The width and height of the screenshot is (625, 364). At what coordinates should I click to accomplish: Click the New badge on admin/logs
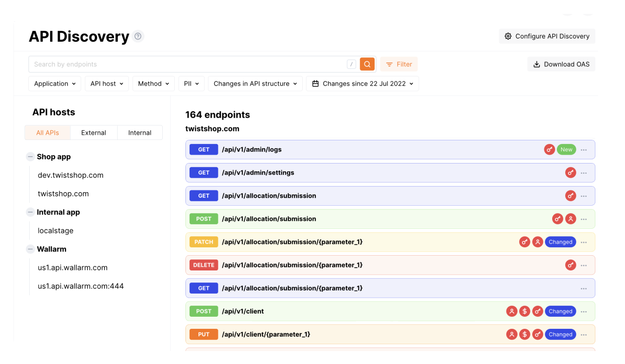point(567,150)
